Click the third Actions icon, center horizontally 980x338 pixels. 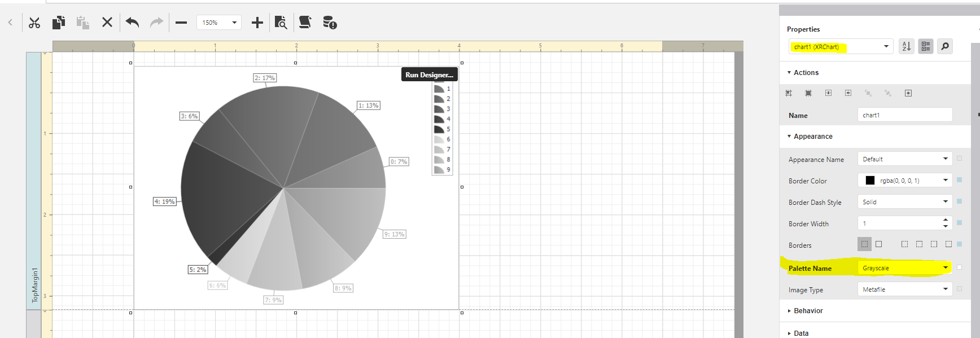click(x=828, y=93)
